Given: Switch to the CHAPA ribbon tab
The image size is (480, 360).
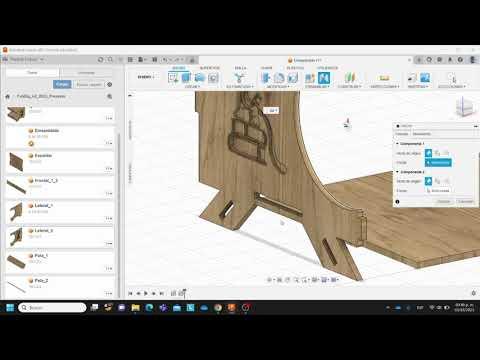Looking at the screenshot, I should coord(266,68).
